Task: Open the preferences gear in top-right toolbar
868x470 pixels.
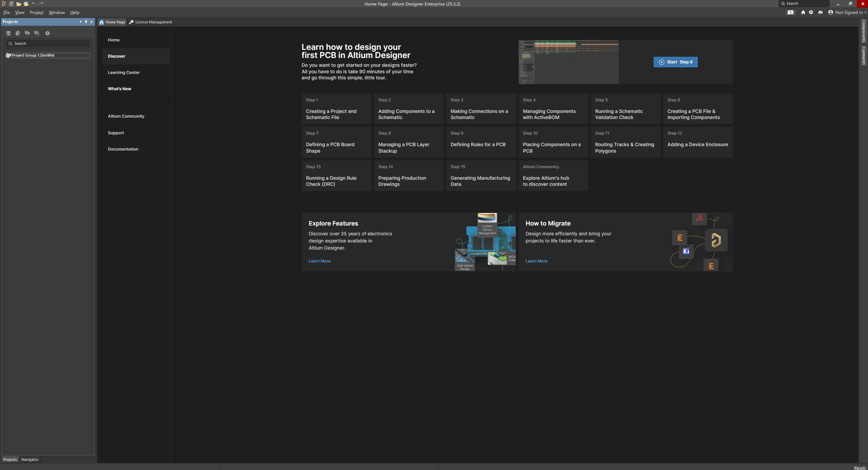Action: 811,13
